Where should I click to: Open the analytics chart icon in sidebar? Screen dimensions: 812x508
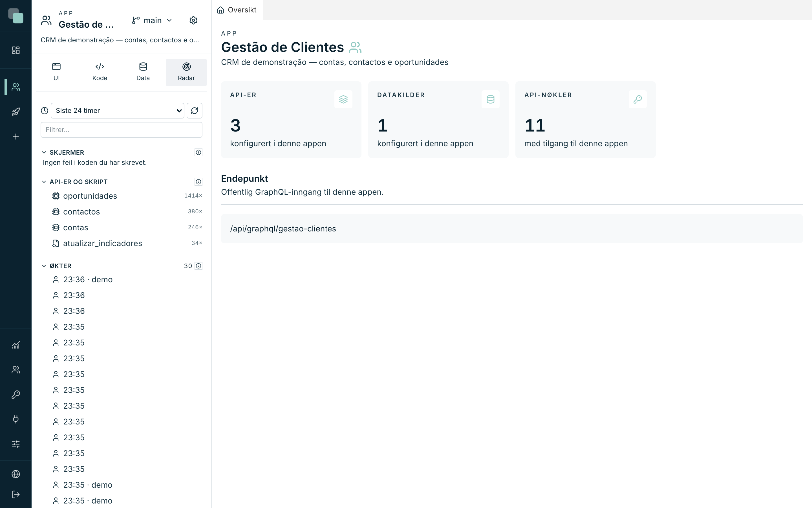tap(16, 345)
